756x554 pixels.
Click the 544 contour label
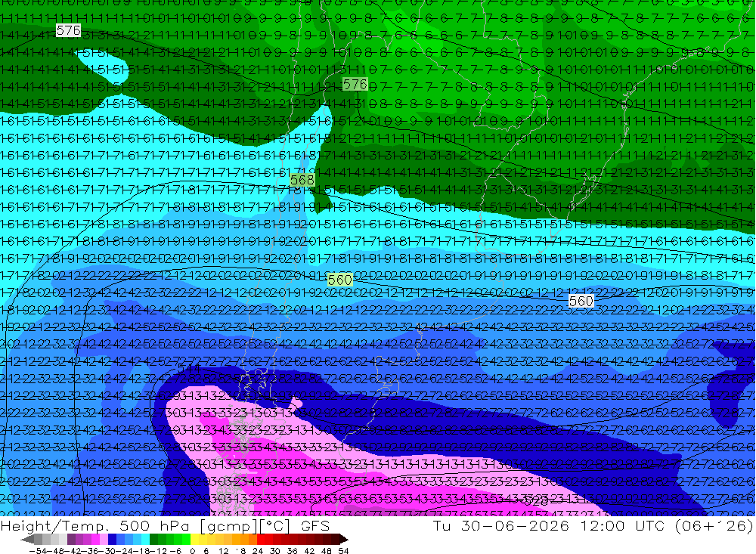click(x=189, y=368)
